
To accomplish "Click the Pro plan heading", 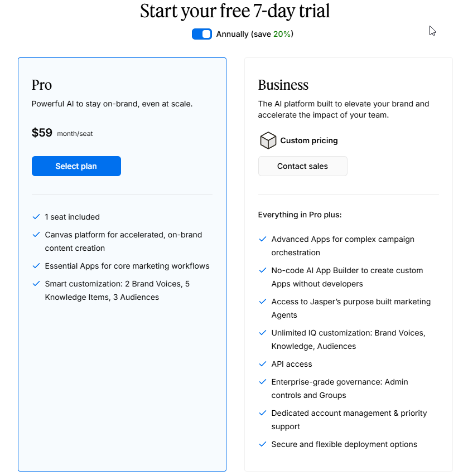I will point(42,85).
